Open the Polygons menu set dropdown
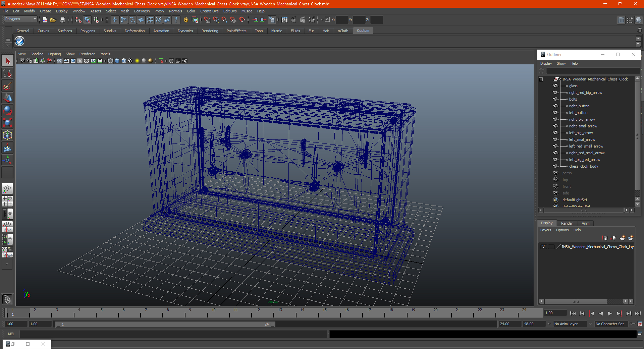Screen dimensions: 644x349 (20, 19)
